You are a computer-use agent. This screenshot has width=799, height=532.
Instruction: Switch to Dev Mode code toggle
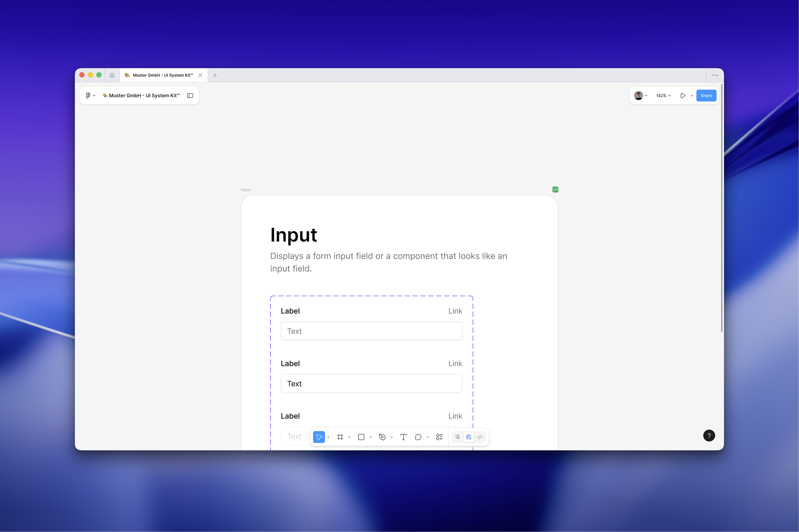pyautogui.click(x=480, y=437)
